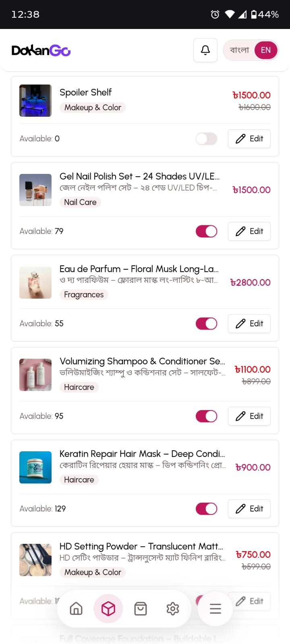The image size is (290, 644).
Task: Edit the Spoiler Shelf product
Action: click(249, 139)
